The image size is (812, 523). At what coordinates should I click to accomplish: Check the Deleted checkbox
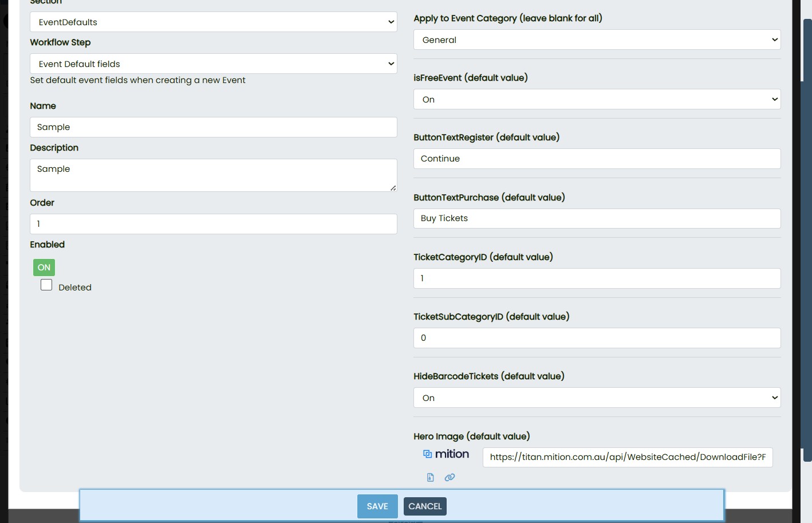pos(46,285)
